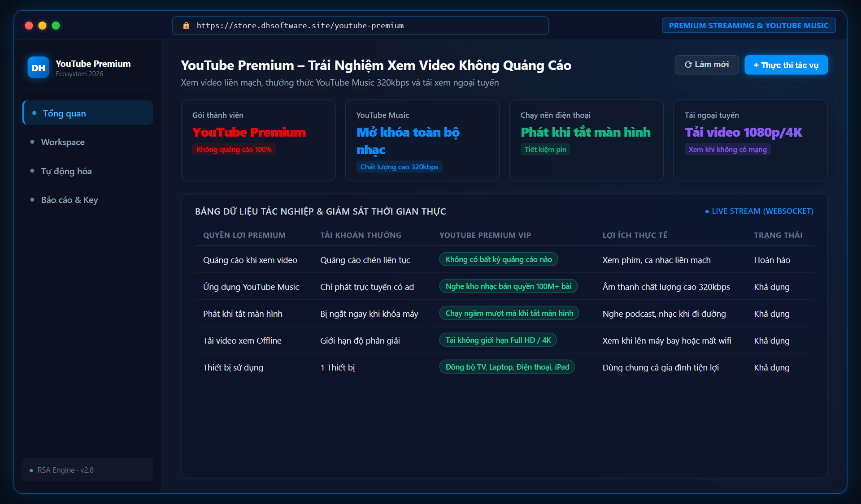Viewport: 861px width, 504px height.
Task: Click the green maximize window dot
Action: coord(56,26)
